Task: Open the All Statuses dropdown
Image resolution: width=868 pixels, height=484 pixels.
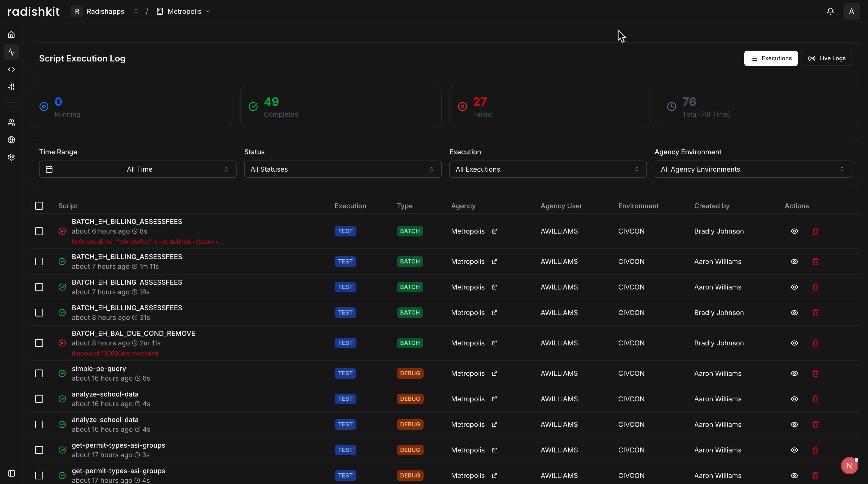Action: click(342, 169)
